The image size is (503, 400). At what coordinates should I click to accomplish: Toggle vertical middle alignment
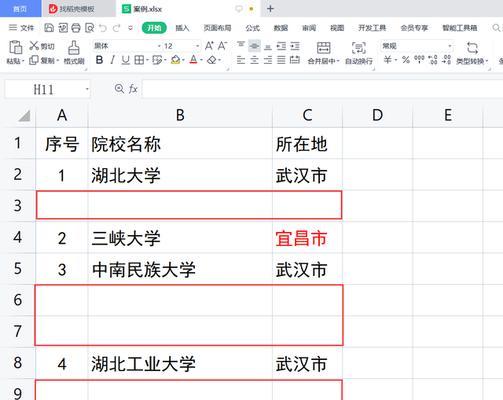pyautogui.click(x=254, y=46)
